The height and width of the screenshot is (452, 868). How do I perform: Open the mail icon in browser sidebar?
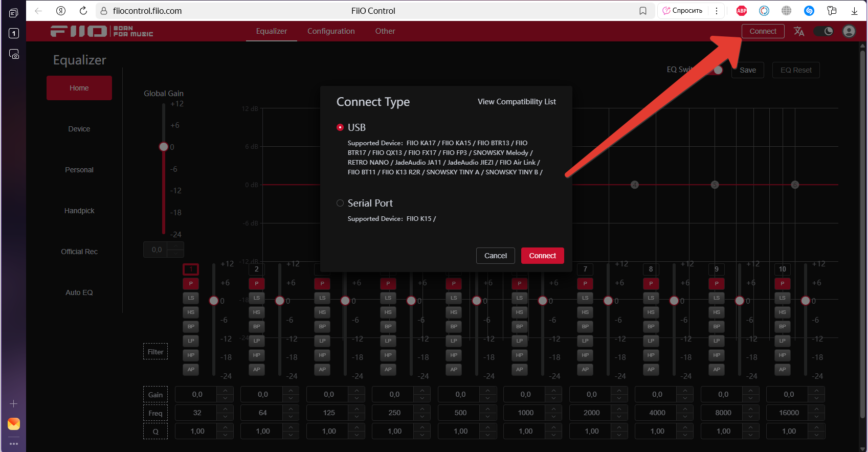point(14,424)
